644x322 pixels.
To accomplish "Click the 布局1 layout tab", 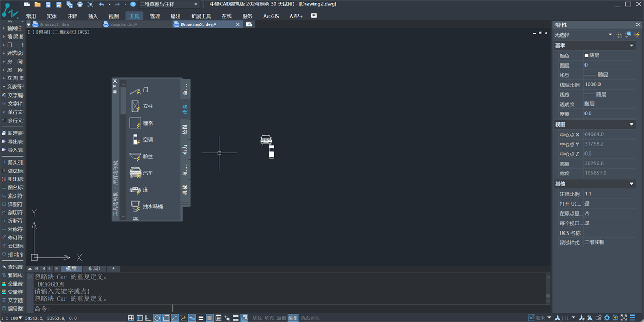I will (94, 268).
